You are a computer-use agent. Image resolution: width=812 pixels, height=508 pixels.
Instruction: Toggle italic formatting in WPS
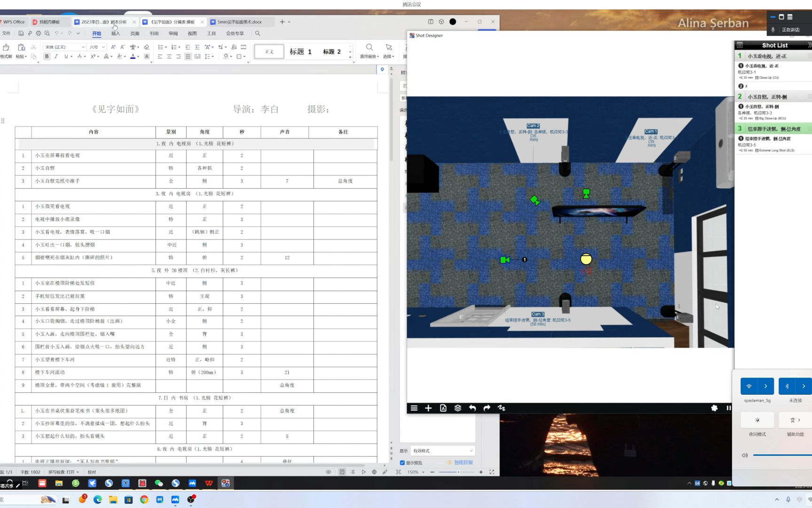56,56
